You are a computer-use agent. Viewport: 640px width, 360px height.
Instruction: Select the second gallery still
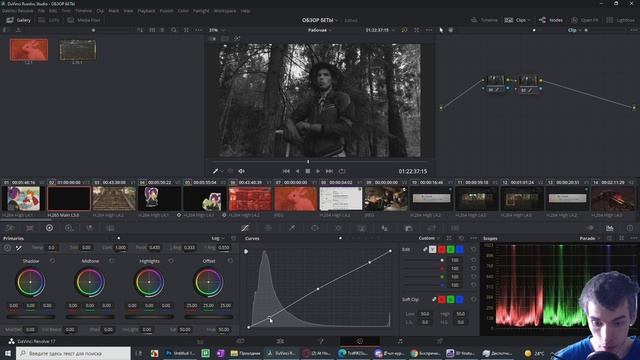point(78,50)
